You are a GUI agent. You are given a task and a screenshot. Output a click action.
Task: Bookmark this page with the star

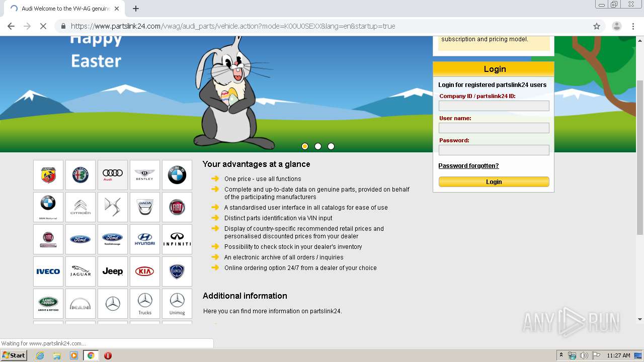(x=597, y=26)
